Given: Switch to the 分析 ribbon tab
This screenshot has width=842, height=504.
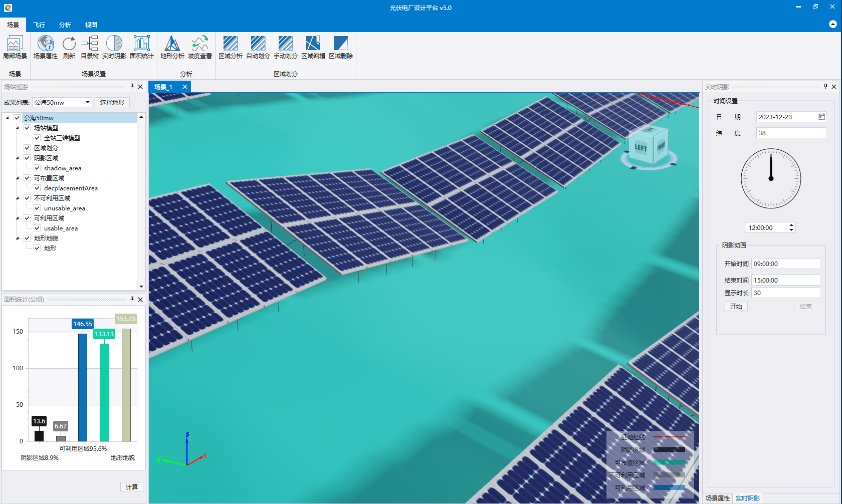Looking at the screenshot, I should click(65, 25).
